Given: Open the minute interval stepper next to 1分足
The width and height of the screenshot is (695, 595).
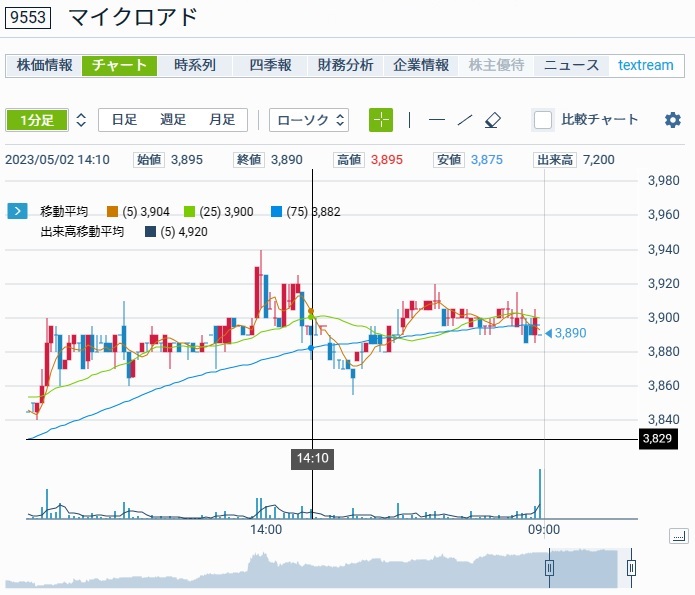Looking at the screenshot, I should coord(81,120).
